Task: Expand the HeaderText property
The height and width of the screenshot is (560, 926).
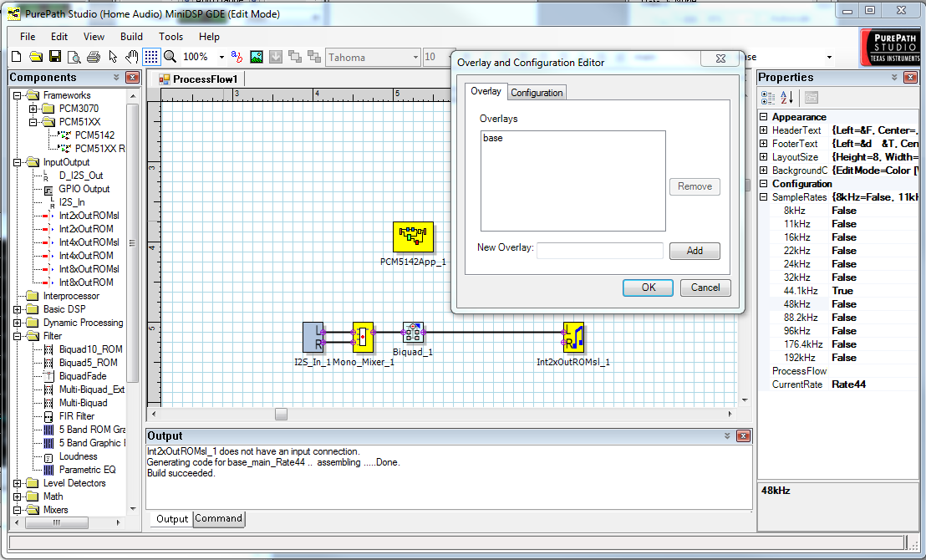Action: (764, 130)
